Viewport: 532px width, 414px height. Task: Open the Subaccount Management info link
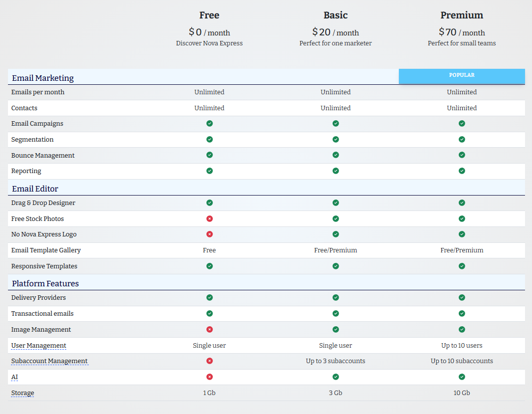coord(49,361)
